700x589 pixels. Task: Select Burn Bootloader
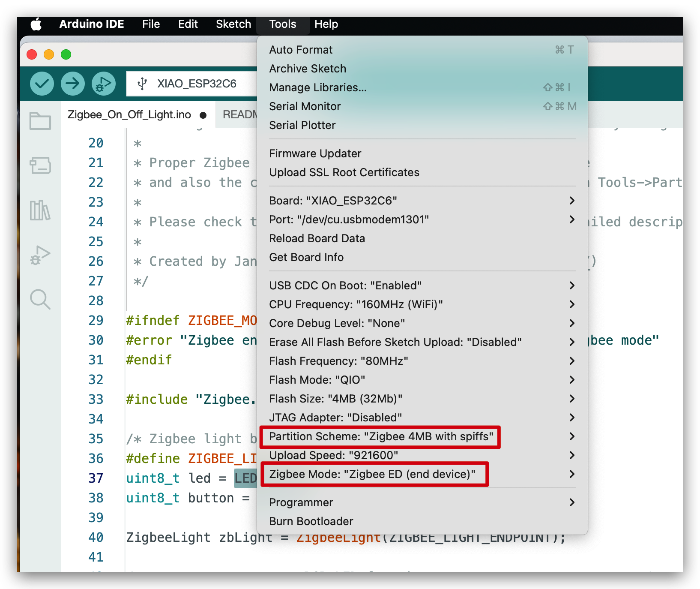422,521
